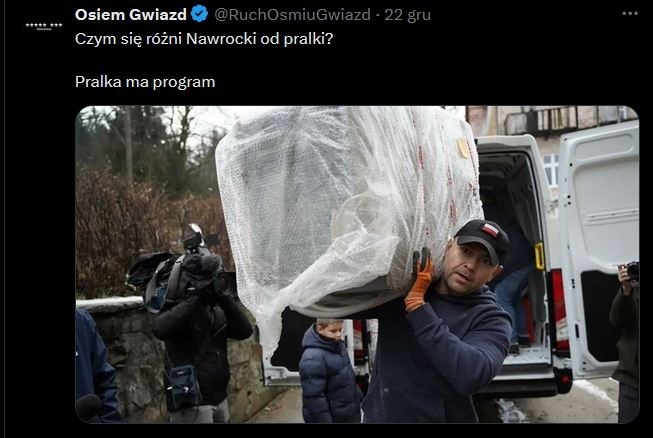
Task: Open the Osiem Gwiazd display name
Action: pyautogui.click(x=131, y=15)
